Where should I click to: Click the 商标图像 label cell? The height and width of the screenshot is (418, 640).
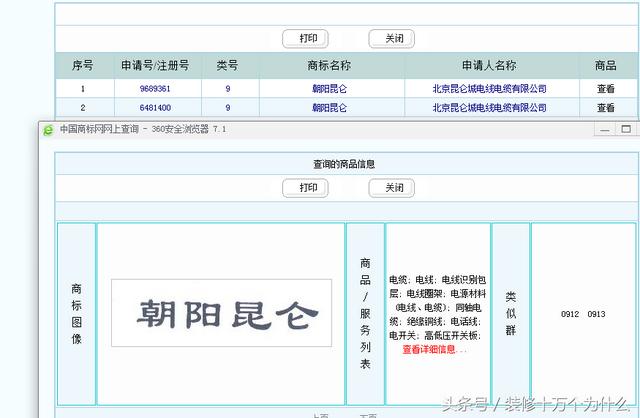[x=77, y=314]
